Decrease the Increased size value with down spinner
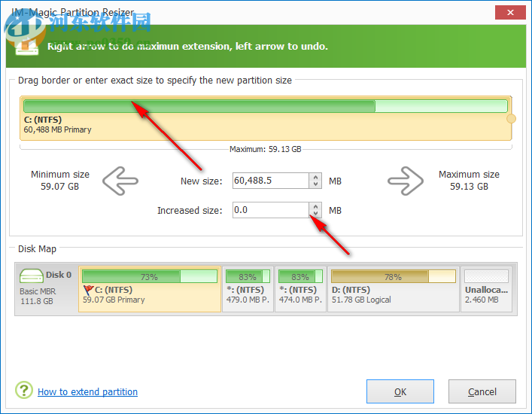Viewport: 532px width, 414px height. (x=315, y=214)
